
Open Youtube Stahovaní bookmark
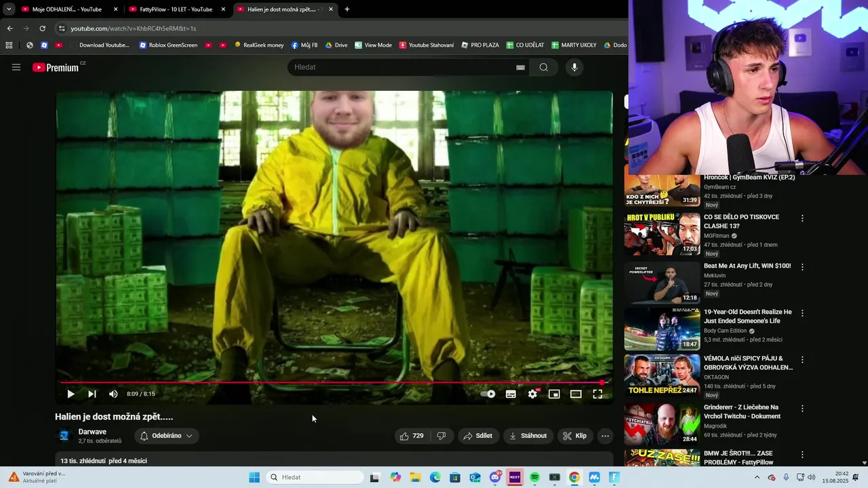[427, 45]
